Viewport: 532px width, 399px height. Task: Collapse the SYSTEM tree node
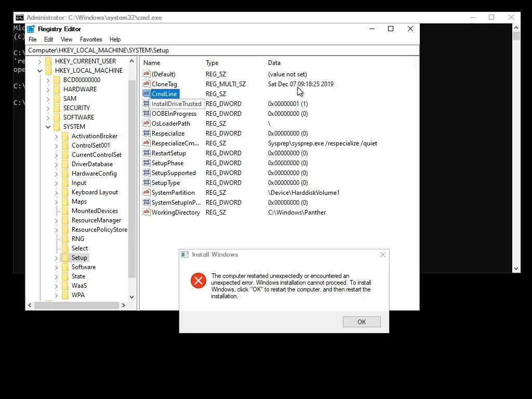pyautogui.click(x=48, y=127)
